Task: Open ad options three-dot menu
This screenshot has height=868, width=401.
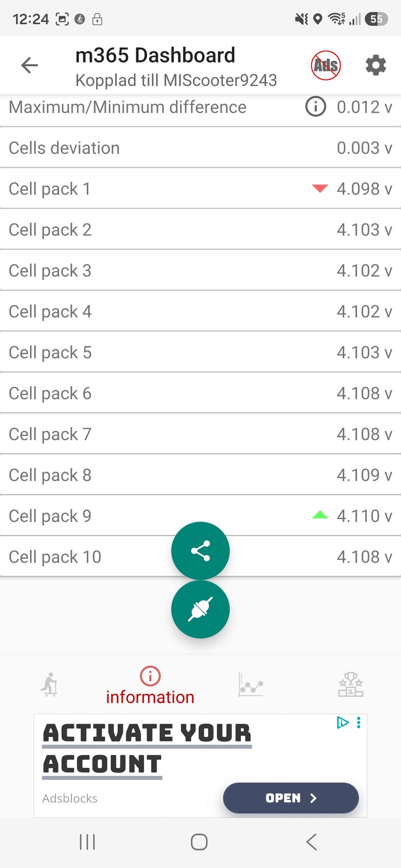Action: click(x=359, y=722)
